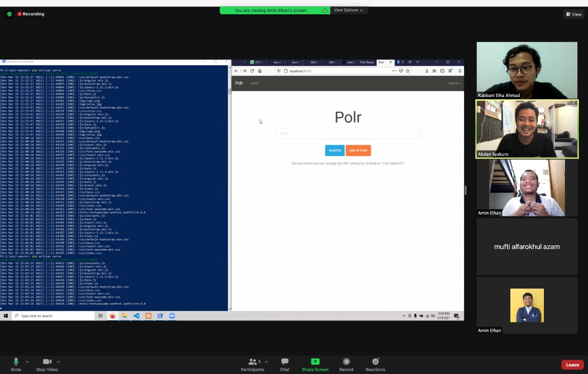Image resolution: width=588 pixels, height=374 pixels.
Task: Open the system volume control
Action: pyautogui.click(x=433, y=316)
